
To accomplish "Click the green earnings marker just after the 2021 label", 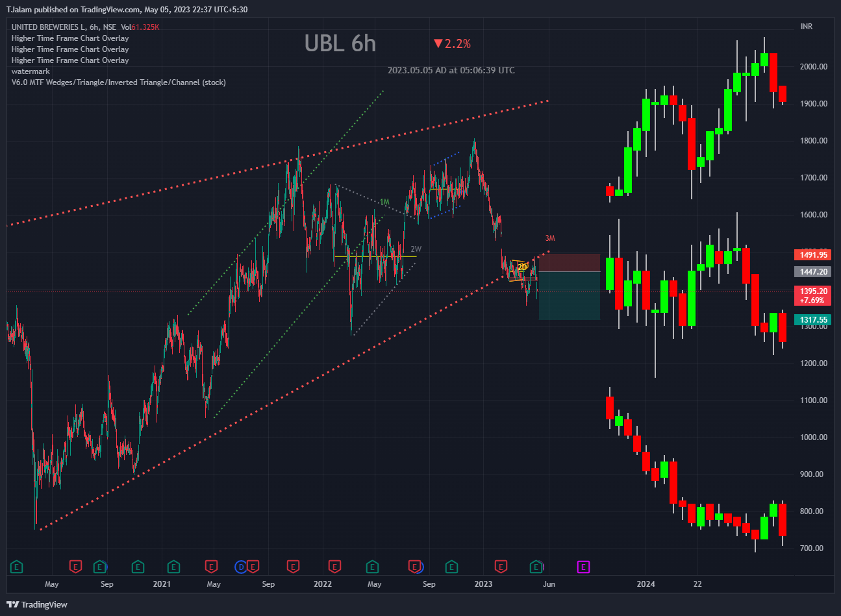I will (173, 567).
